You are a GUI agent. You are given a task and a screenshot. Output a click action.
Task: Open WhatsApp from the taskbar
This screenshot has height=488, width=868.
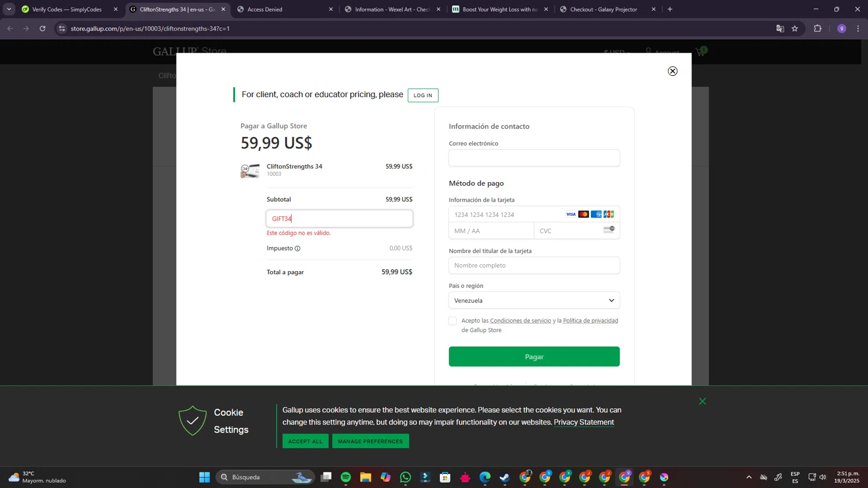coord(406,477)
